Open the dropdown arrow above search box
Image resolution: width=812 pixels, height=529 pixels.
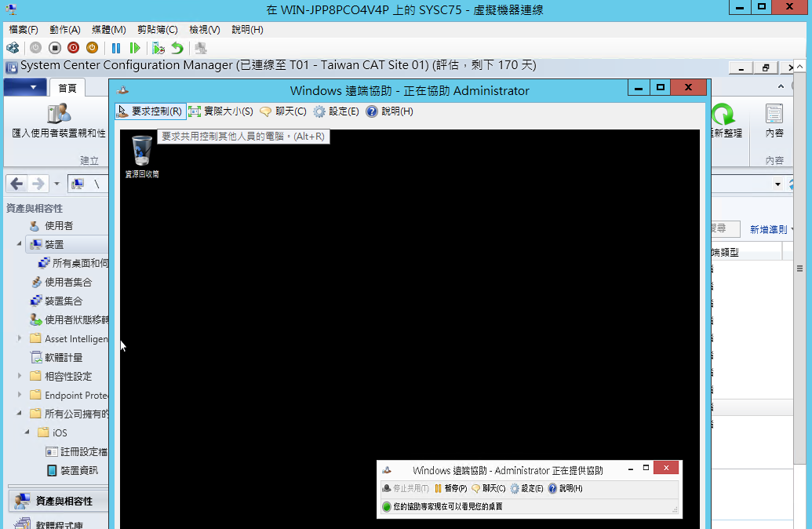tap(777, 184)
